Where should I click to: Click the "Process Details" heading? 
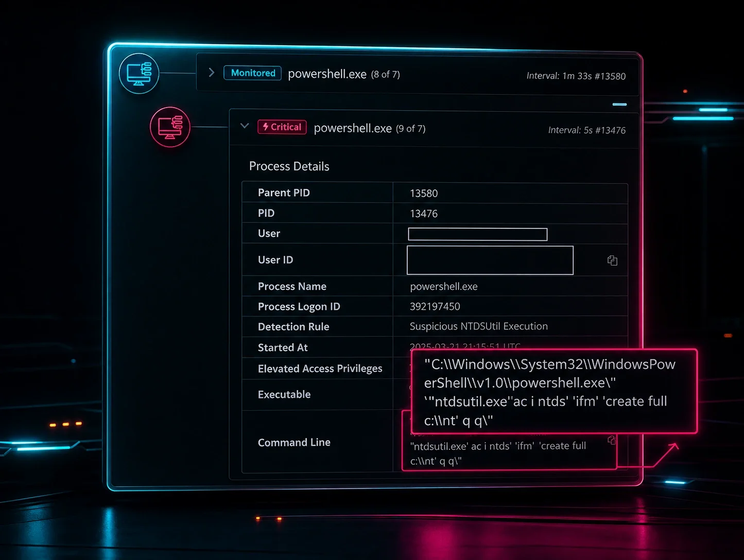[289, 166]
